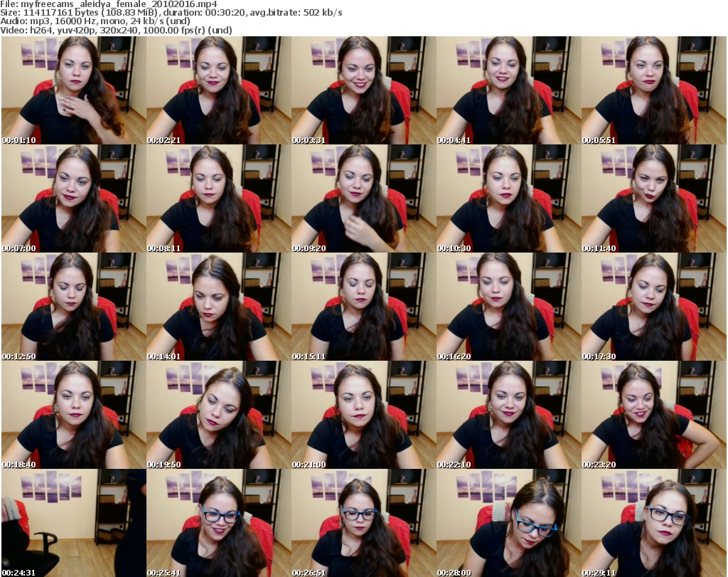Click the file name myfreecams_aleidya_female_20102016.mp4

click(x=119, y=4)
